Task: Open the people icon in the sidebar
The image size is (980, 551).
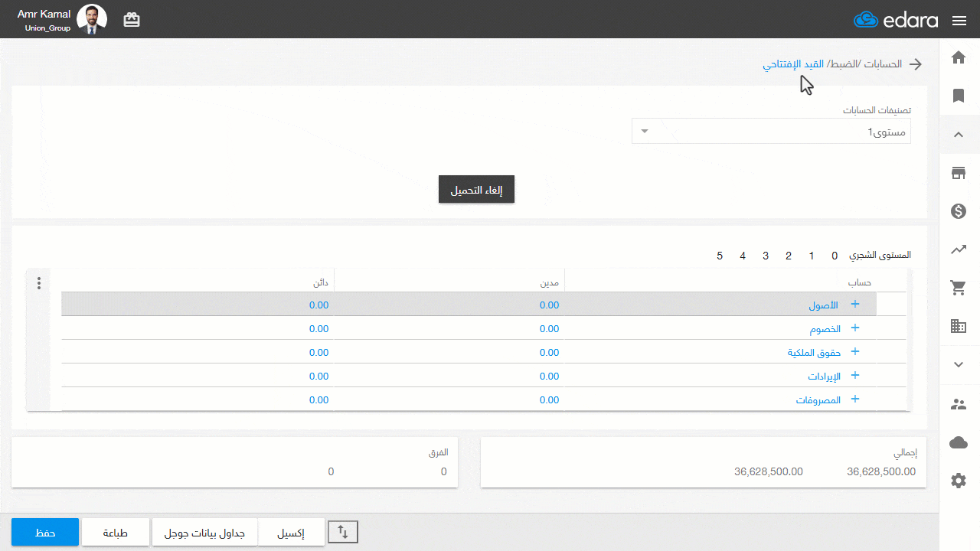Action: (959, 404)
